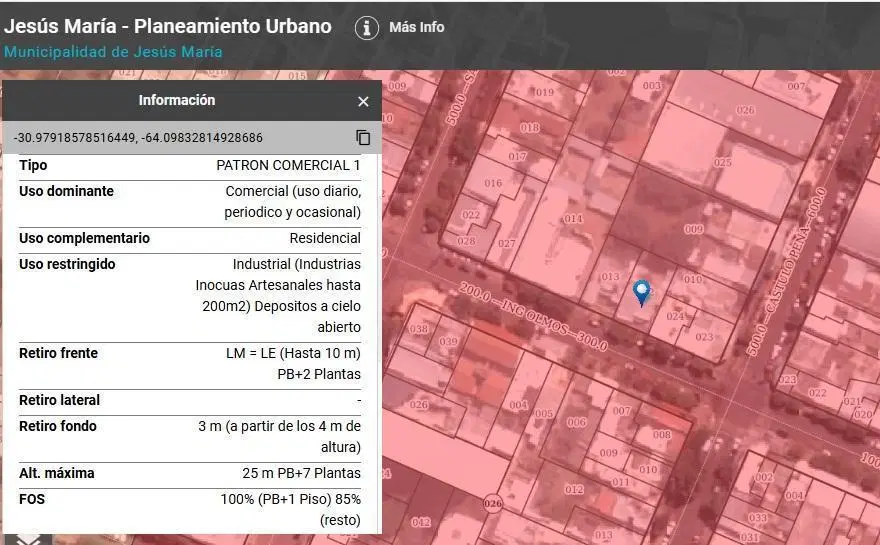
Task: Expand the double-chevron panel toggle below
Action: click(29, 539)
